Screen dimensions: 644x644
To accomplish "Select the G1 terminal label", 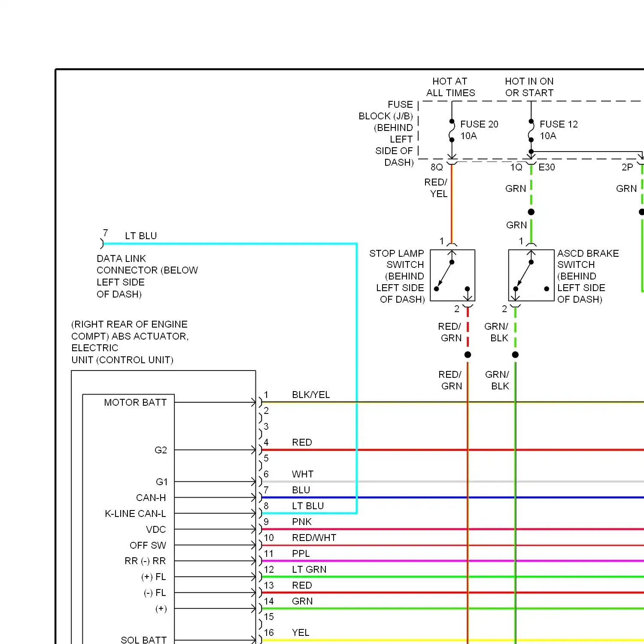I will (161, 482).
